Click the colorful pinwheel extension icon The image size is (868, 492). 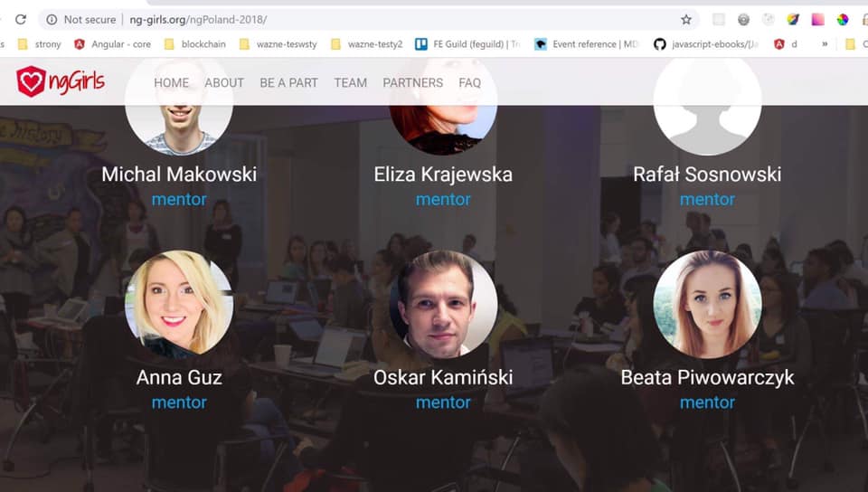[x=843, y=19]
